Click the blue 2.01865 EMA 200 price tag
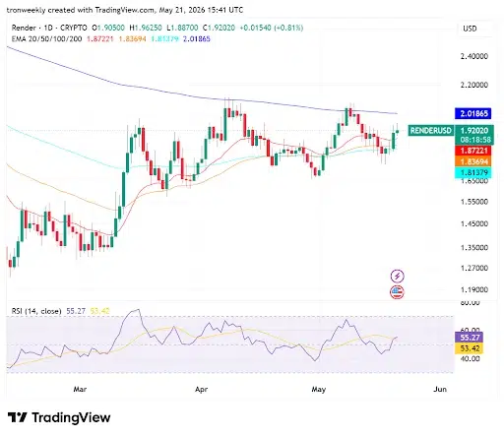The height and width of the screenshot is (437, 504). pyautogui.click(x=472, y=113)
